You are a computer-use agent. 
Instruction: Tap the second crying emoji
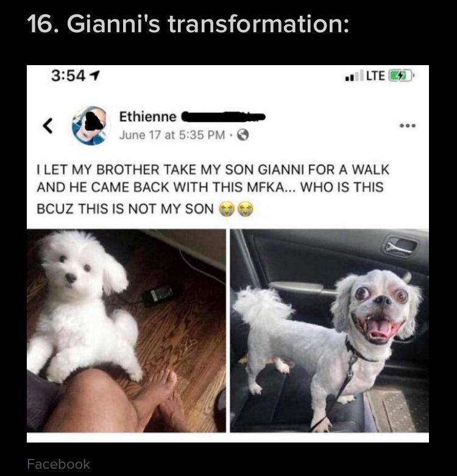click(x=245, y=209)
